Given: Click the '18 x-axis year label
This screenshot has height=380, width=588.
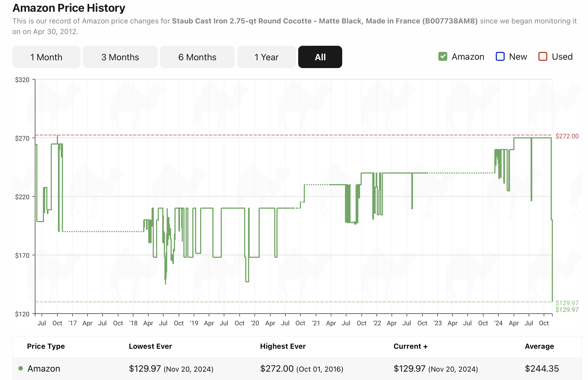Looking at the screenshot, I should tap(133, 323).
